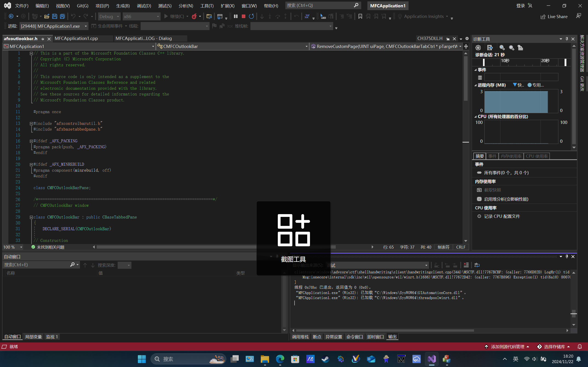Click the events pause toggle in diagnostic tools
Image resolution: width=588 pixels, height=367 pixels.
pos(480,77)
